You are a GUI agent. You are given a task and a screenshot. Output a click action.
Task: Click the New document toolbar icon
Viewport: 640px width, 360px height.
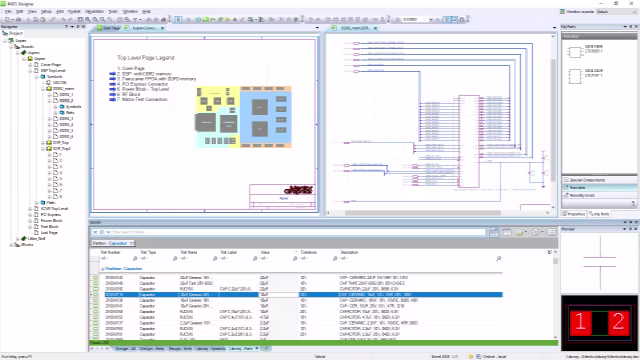8,19
